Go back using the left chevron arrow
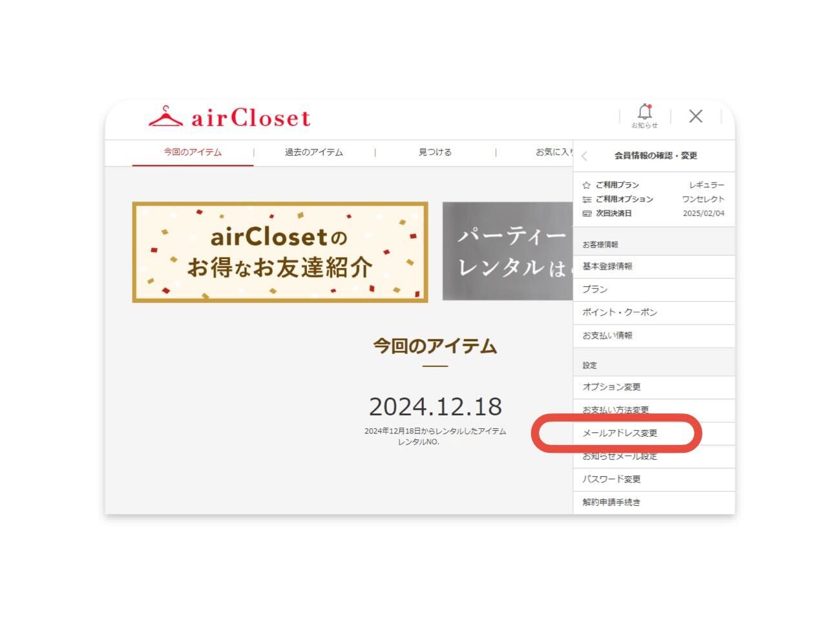Viewport: 840px width, 624px height. [584, 156]
